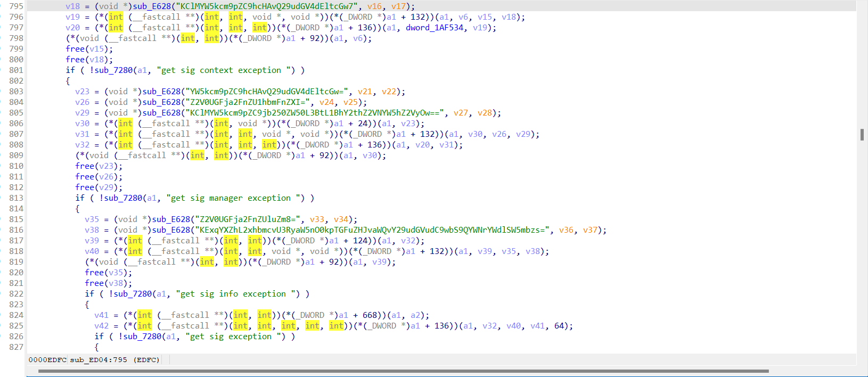Click variable v32 at the start of line 808

82,145
